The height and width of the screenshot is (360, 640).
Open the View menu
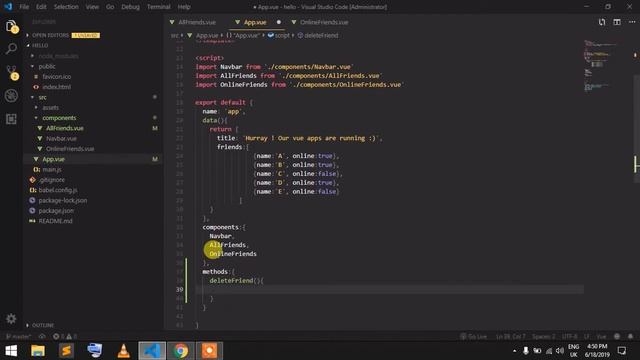pos(92,7)
